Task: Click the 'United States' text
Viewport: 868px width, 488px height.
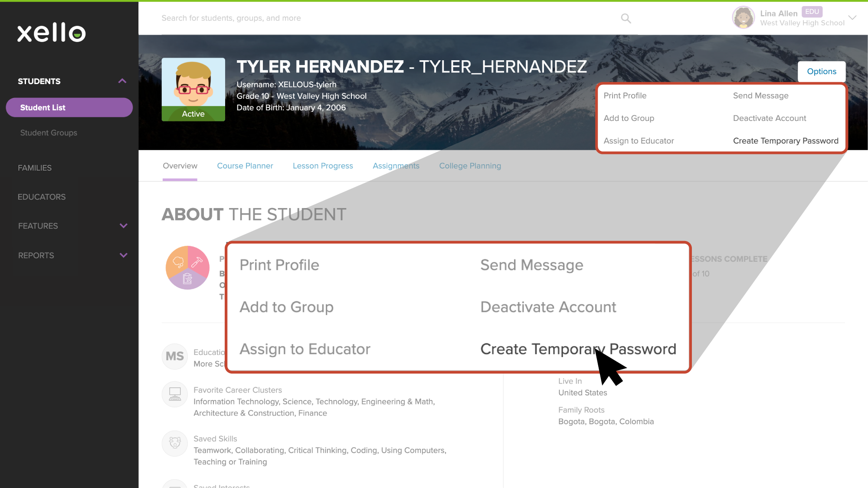Action: pyautogui.click(x=583, y=393)
